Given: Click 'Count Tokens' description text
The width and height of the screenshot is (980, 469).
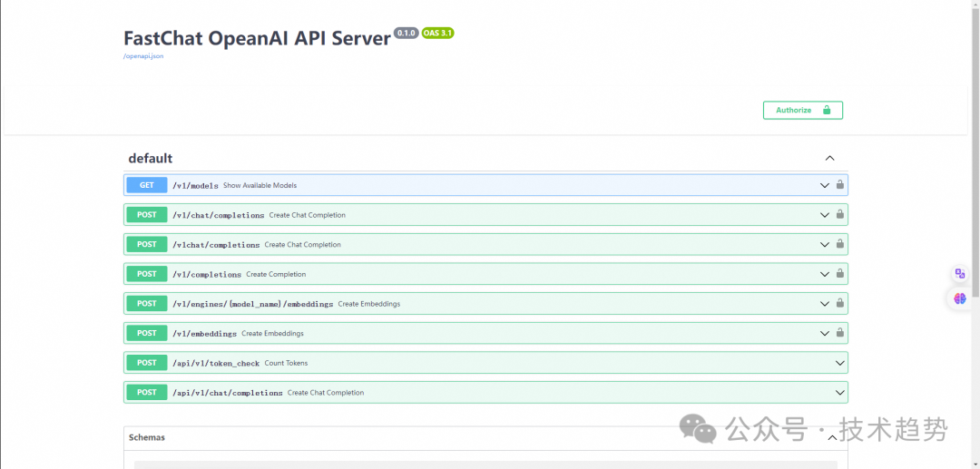Looking at the screenshot, I should [x=286, y=363].
